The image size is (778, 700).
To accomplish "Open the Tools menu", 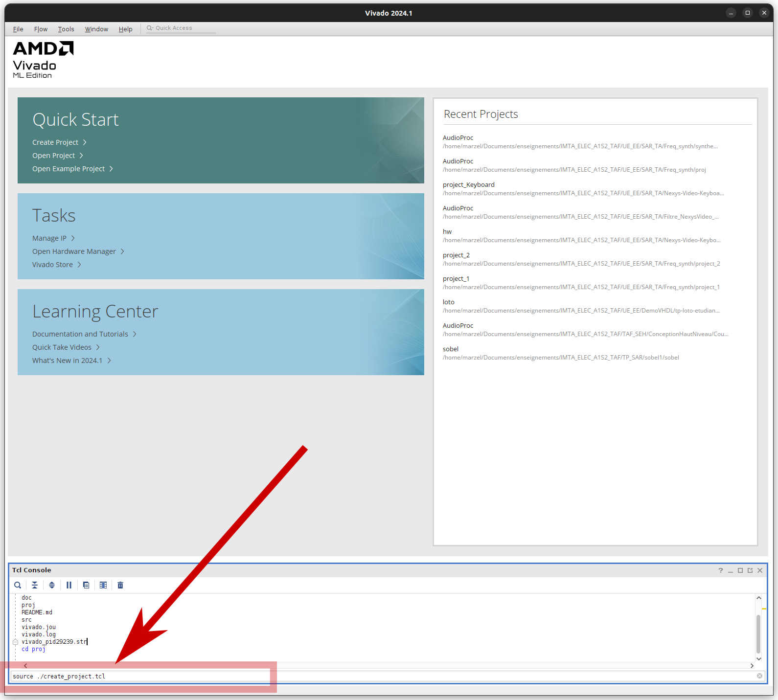I will tap(66, 29).
